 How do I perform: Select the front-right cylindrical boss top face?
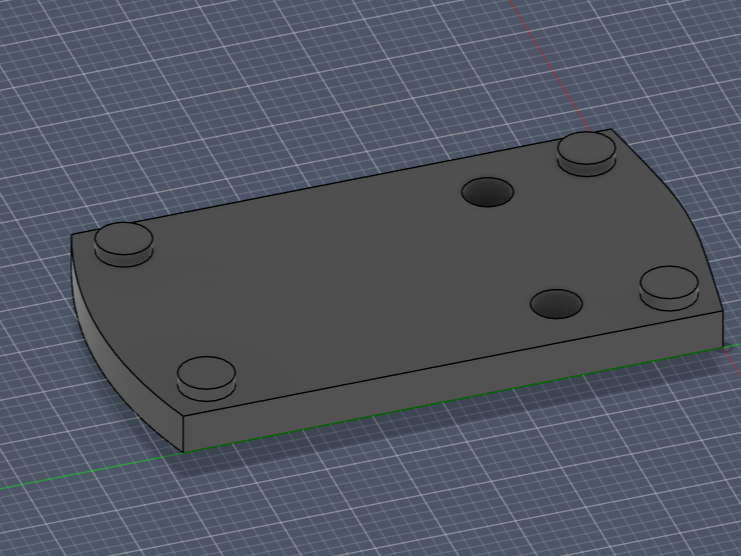point(669,282)
